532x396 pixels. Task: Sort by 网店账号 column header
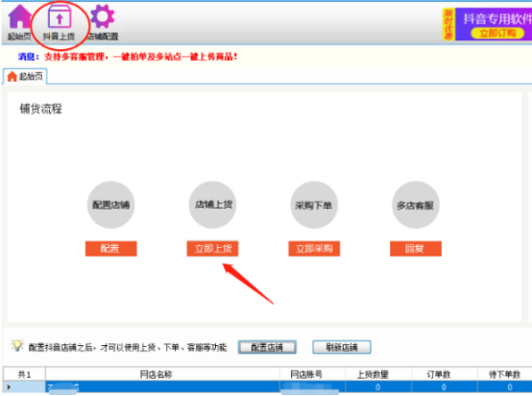[x=312, y=374]
